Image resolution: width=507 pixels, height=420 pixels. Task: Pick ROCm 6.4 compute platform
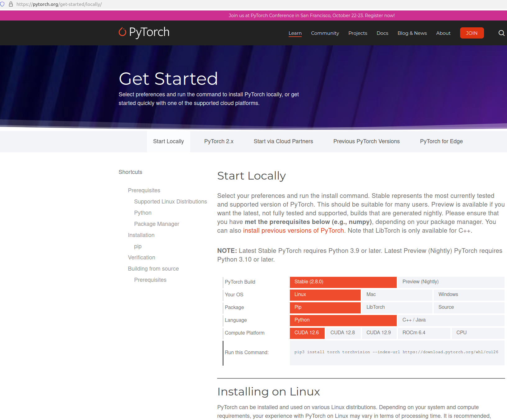point(424,333)
